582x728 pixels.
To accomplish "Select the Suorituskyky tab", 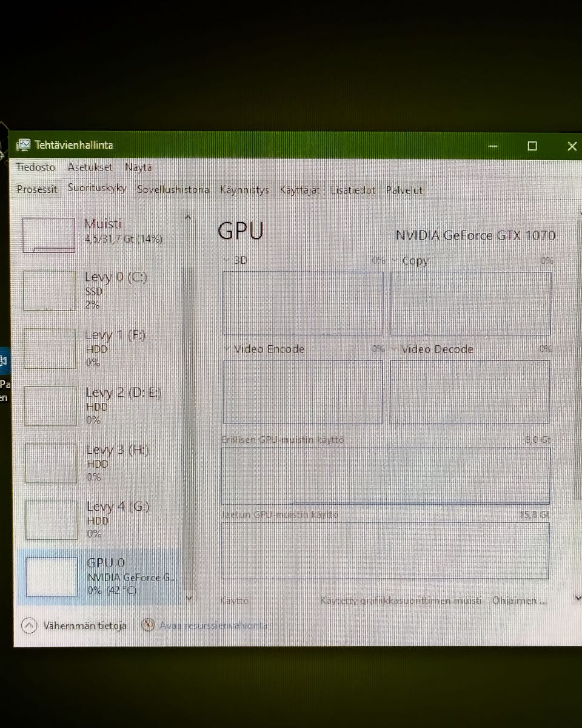I will tap(97, 188).
